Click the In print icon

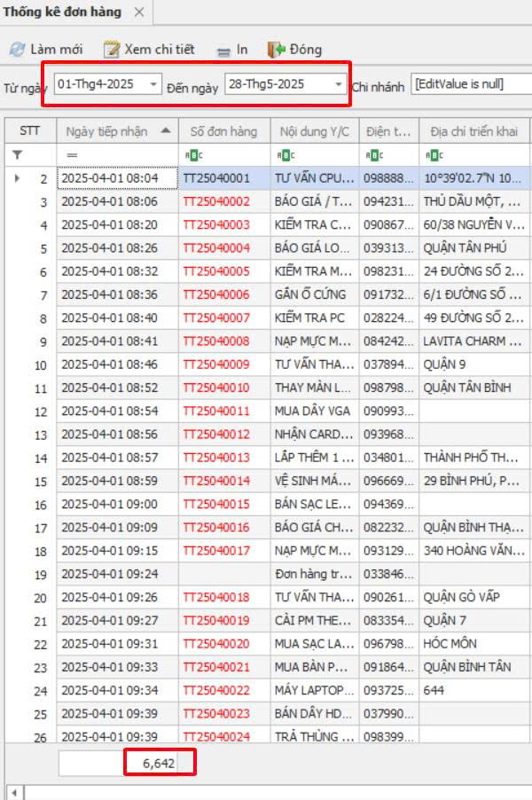(223, 51)
